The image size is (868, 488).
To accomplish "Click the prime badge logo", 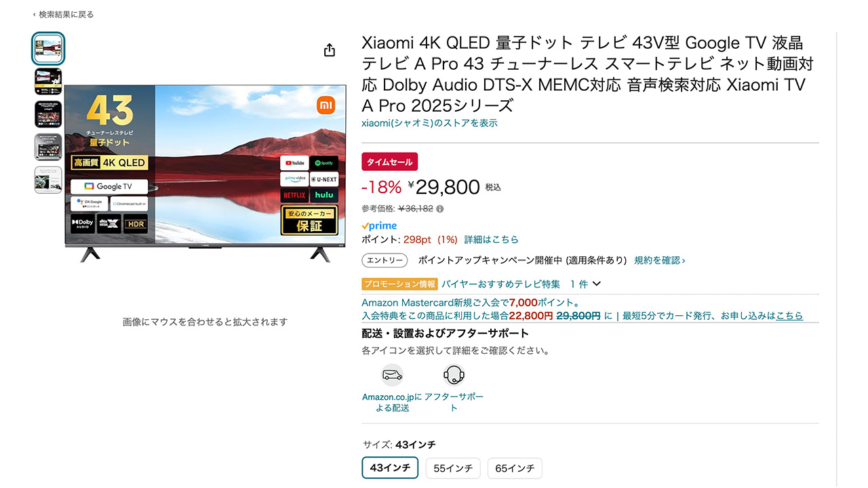I will tap(379, 226).
